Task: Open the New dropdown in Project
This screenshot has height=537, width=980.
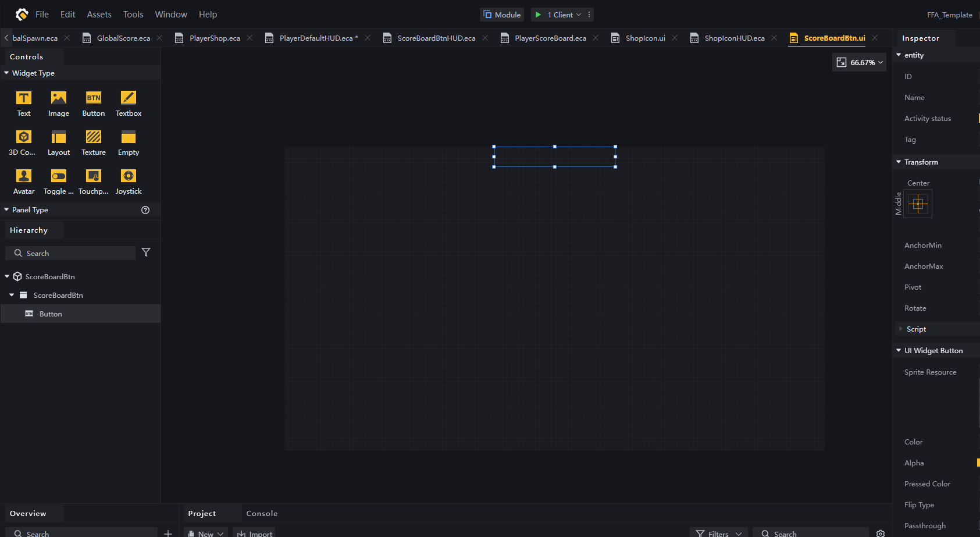Action: (206, 533)
